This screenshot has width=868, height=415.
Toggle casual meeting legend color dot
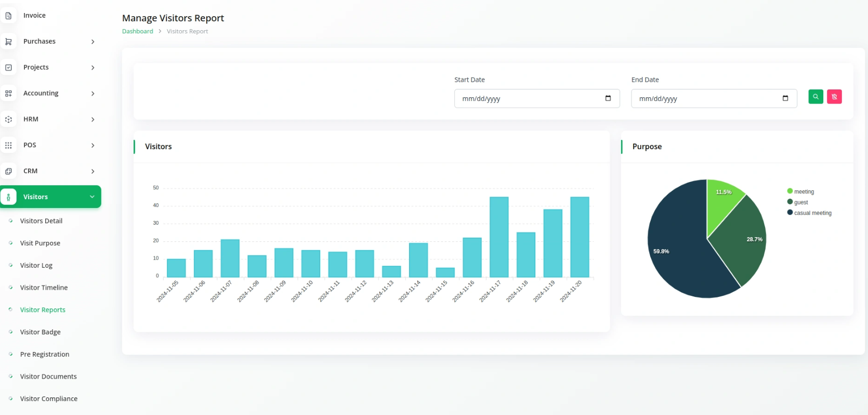[790, 212]
